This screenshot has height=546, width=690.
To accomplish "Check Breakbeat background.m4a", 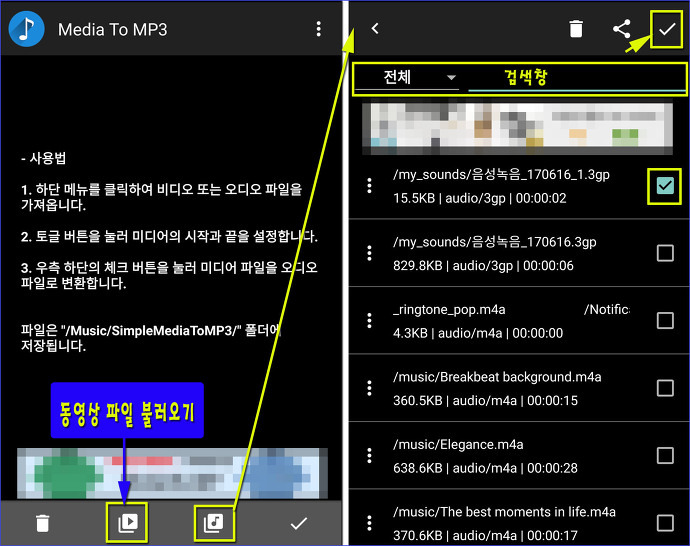I will click(665, 388).
